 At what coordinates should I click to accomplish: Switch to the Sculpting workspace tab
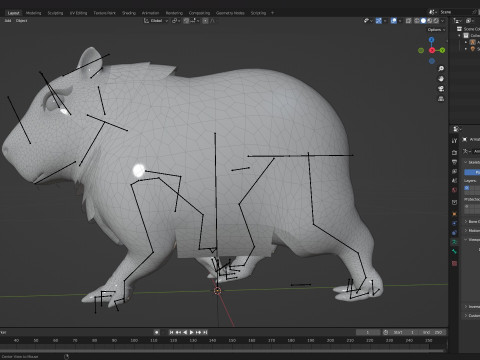point(55,13)
